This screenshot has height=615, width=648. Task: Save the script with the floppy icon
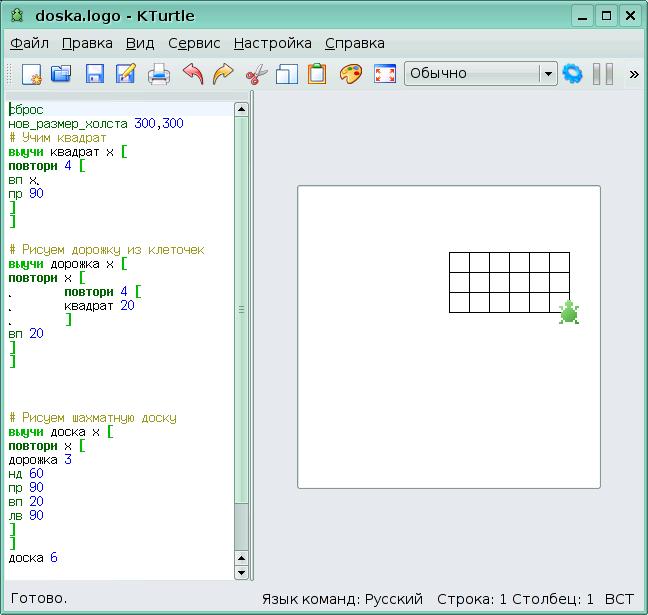tap(94, 74)
